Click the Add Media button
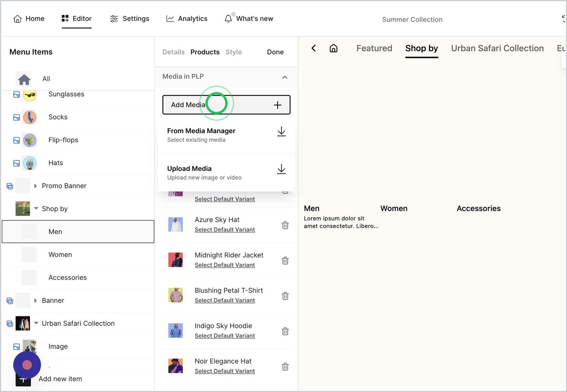 (x=226, y=105)
